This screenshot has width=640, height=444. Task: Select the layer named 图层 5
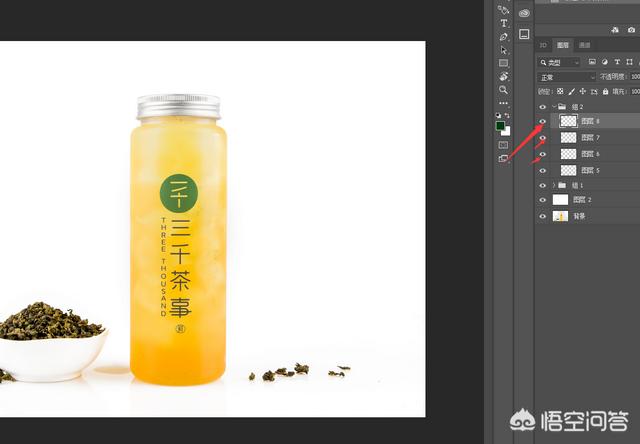[590, 170]
